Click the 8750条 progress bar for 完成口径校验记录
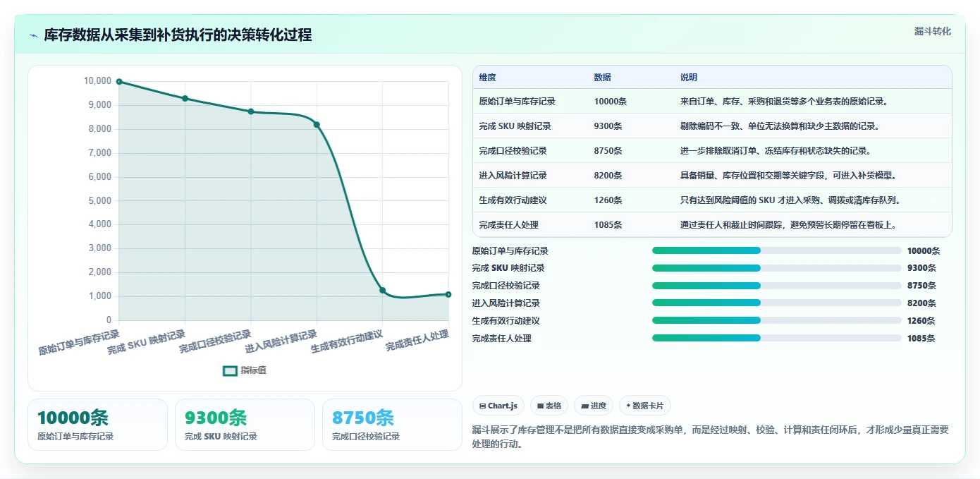 (777, 286)
